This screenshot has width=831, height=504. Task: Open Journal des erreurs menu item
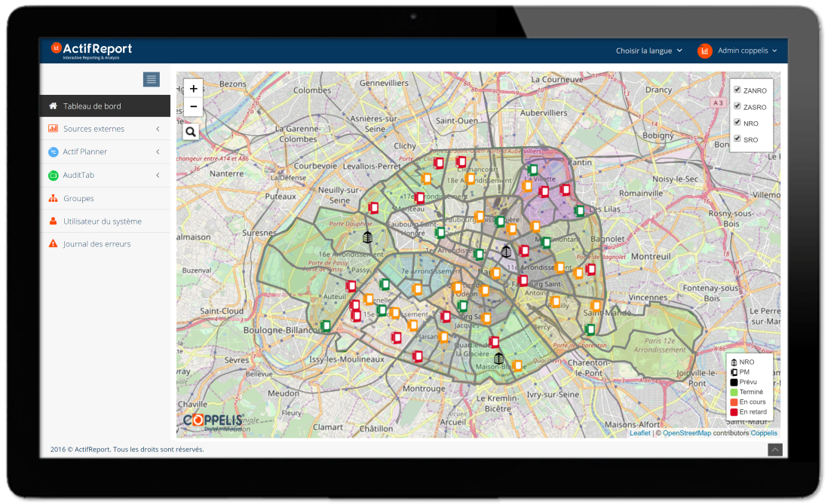pos(105,244)
